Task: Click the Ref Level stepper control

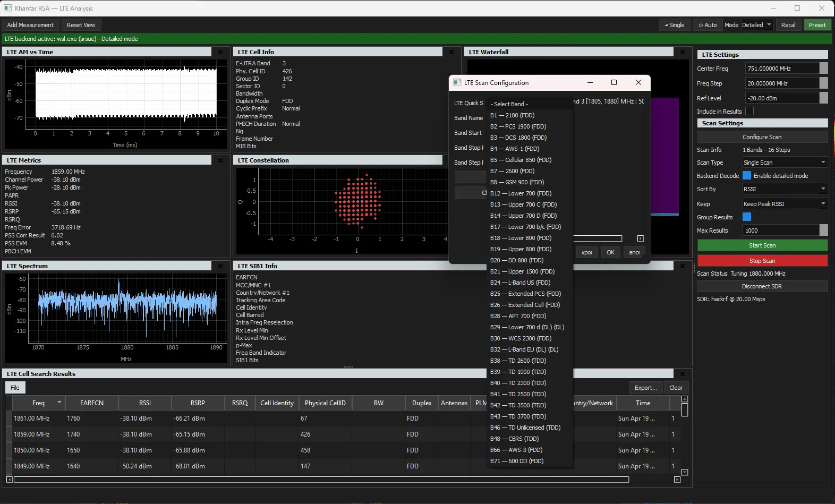Action: [823, 98]
